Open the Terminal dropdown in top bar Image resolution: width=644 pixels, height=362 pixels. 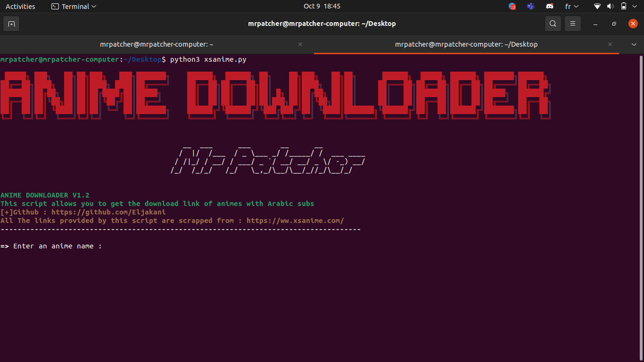tap(74, 6)
